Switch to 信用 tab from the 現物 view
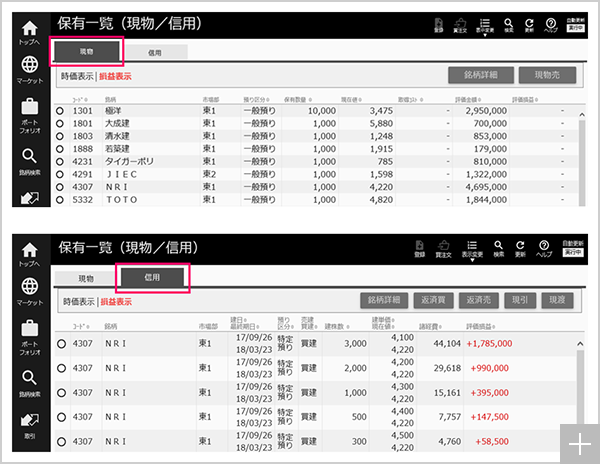Image resolution: width=600 pixels, height=464 pixels. pyautogui.click(x=155, y=52)
